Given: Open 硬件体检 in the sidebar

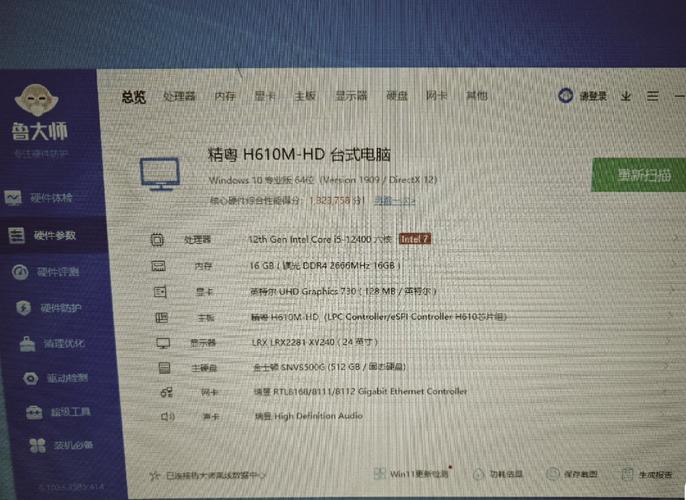Looking at the screenshot, I should 38,198.
